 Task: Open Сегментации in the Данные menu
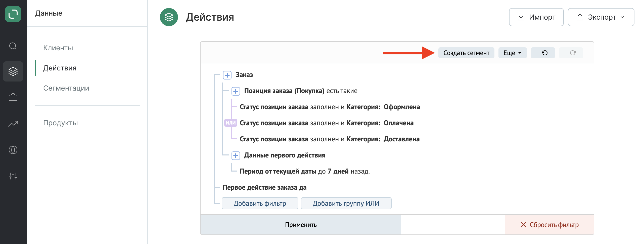(x=66, y=88)
